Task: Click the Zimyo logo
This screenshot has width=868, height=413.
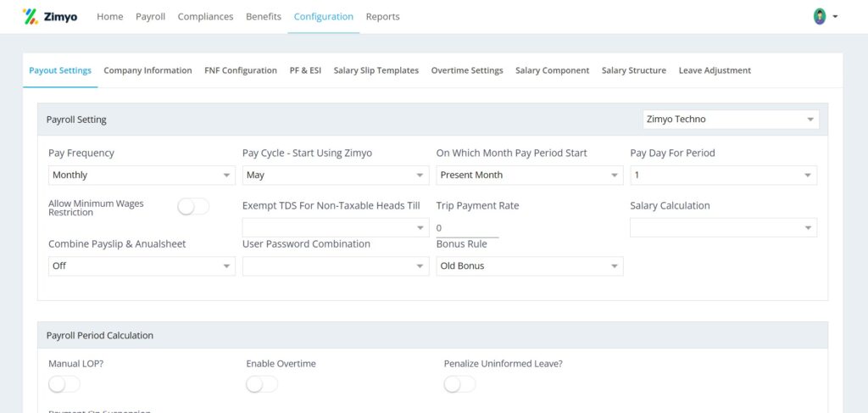Action: point(50,17)
